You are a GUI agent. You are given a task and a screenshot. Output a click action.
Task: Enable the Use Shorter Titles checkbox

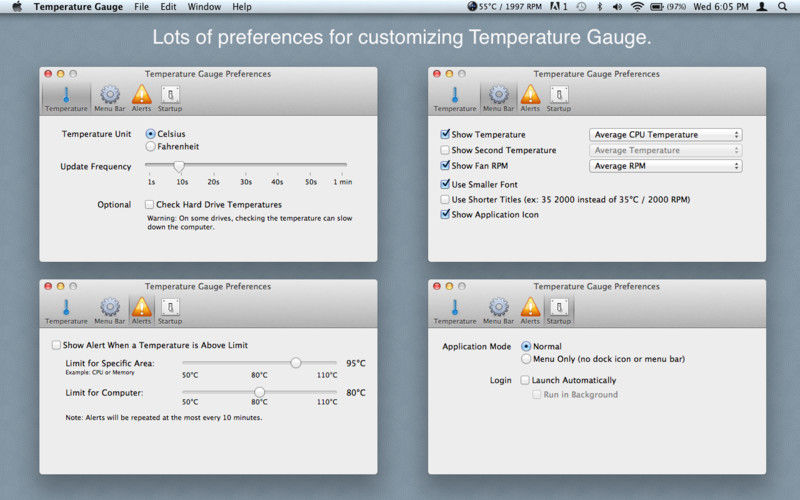[x=445, y=199]
